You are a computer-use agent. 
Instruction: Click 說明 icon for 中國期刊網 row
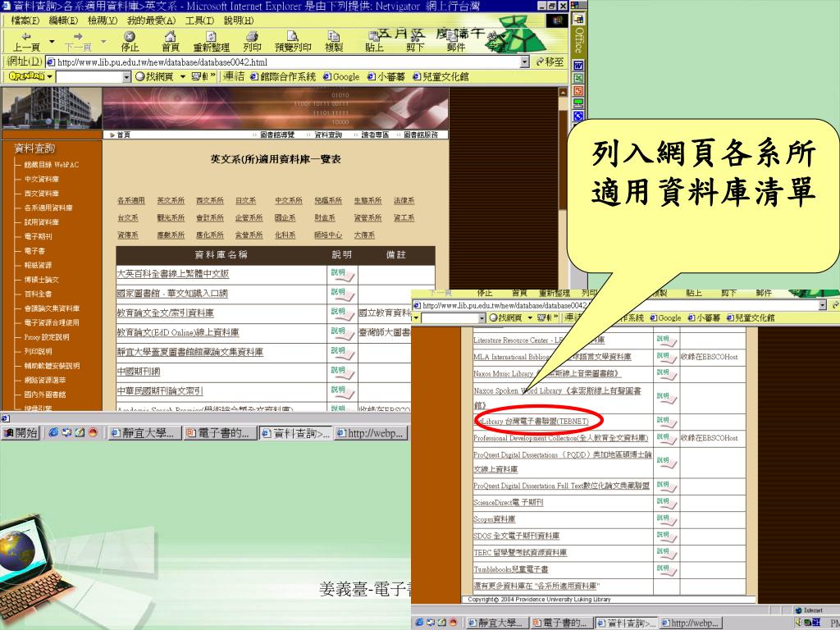tap(342, 372)
